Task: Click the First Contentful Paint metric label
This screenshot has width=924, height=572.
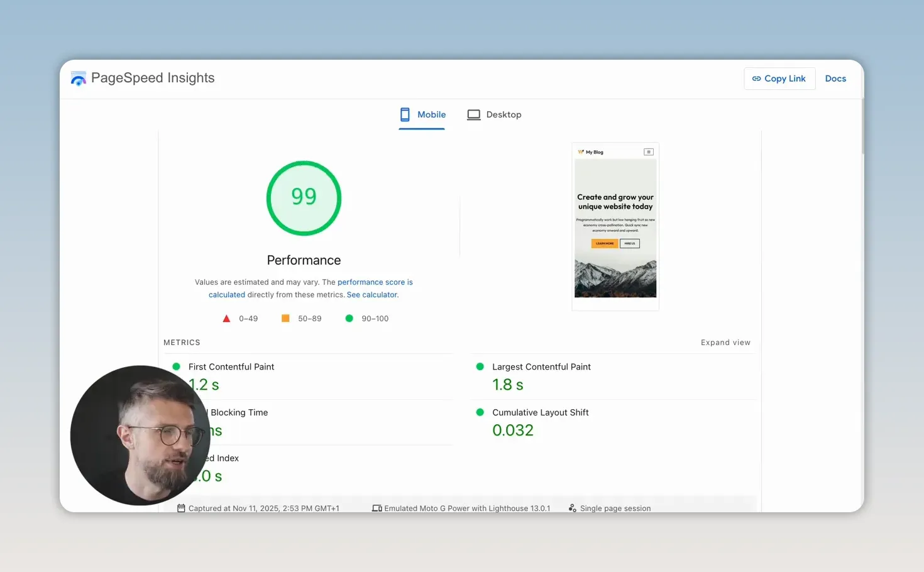Action: [231, 366]
